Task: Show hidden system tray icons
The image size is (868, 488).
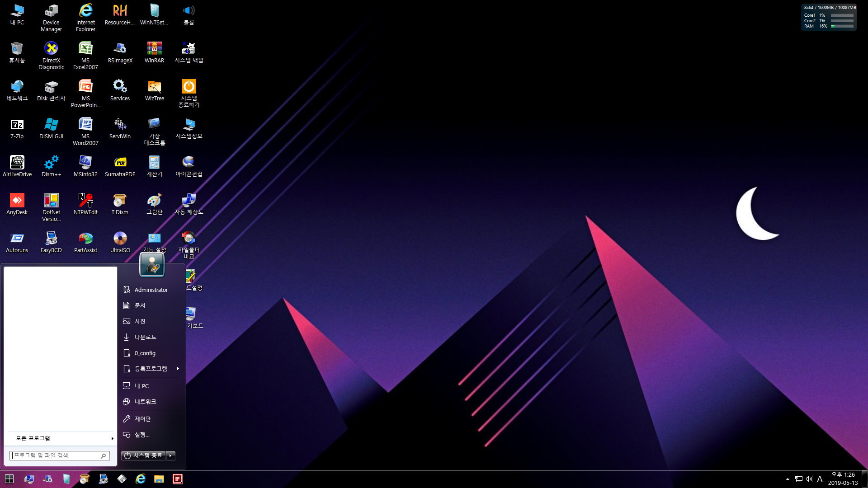Action: pos(788,479)
